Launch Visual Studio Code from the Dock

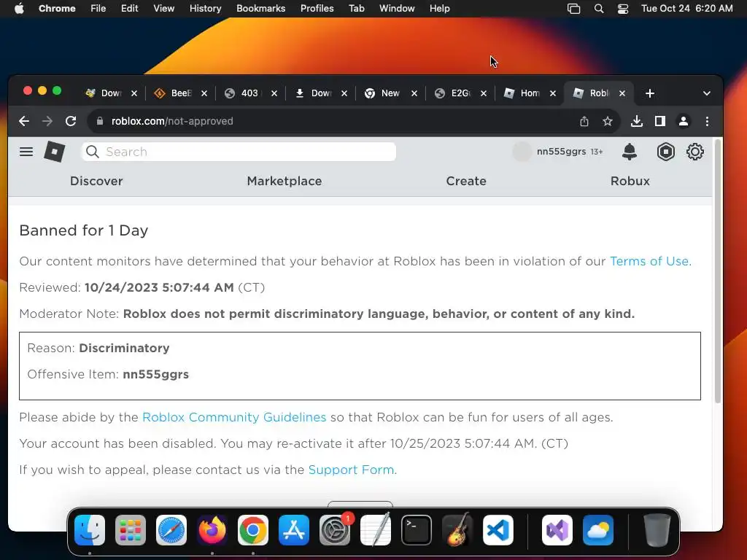[498, 530]
